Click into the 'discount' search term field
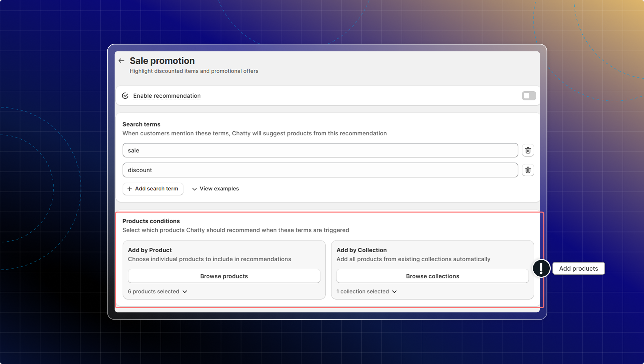This screenshot has width=644, height=364. tap(320, 170)
